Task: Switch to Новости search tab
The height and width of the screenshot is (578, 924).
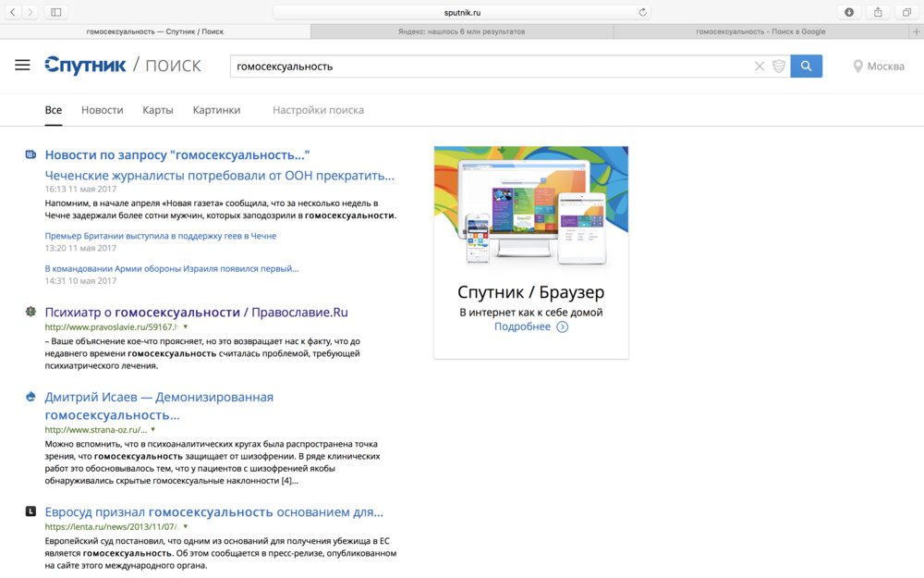Action: coord(102,110)
